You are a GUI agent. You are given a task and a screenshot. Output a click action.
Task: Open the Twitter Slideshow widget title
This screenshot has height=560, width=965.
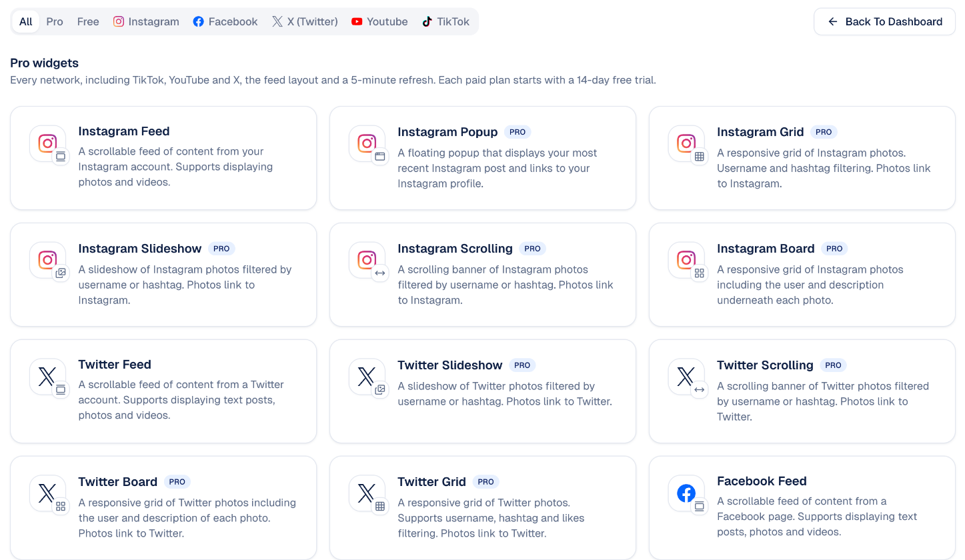pyautogui.click(x=450, y=365)
